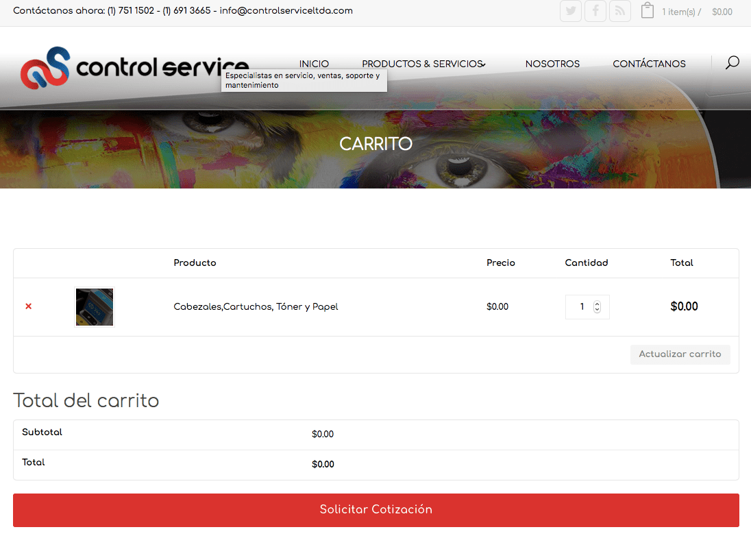Expand the PRODUCTOS & SERVICIOS menu

point(423,64)
